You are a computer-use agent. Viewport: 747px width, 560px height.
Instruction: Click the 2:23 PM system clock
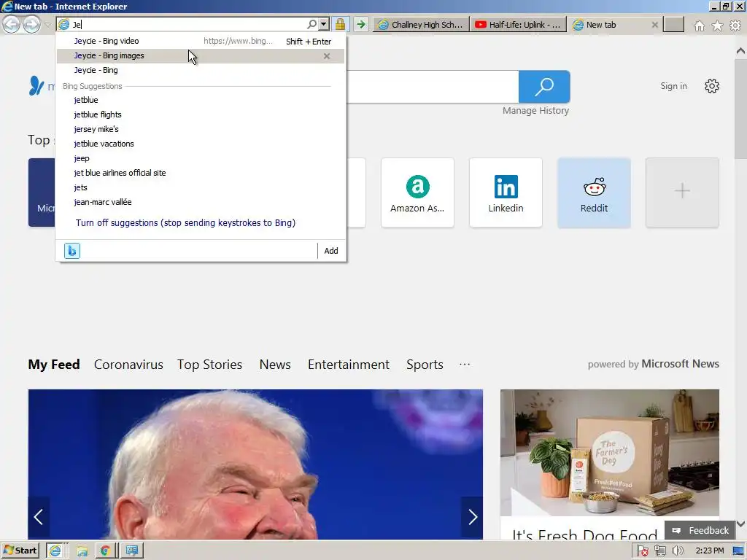709,551
